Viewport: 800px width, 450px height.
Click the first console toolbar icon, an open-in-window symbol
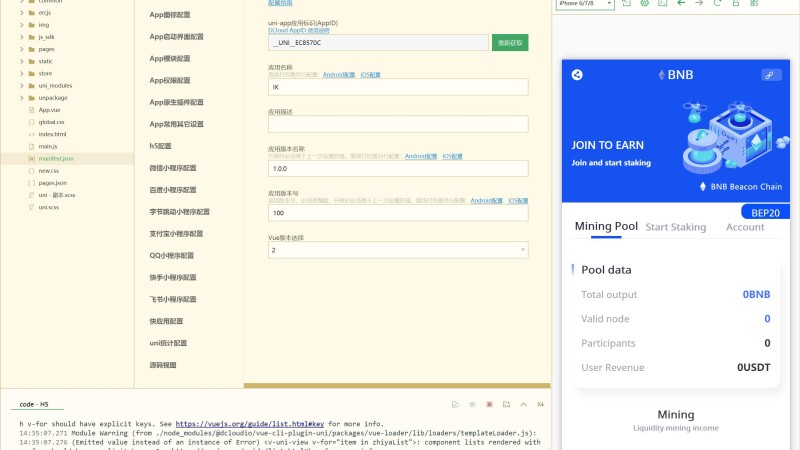point(455,404)
